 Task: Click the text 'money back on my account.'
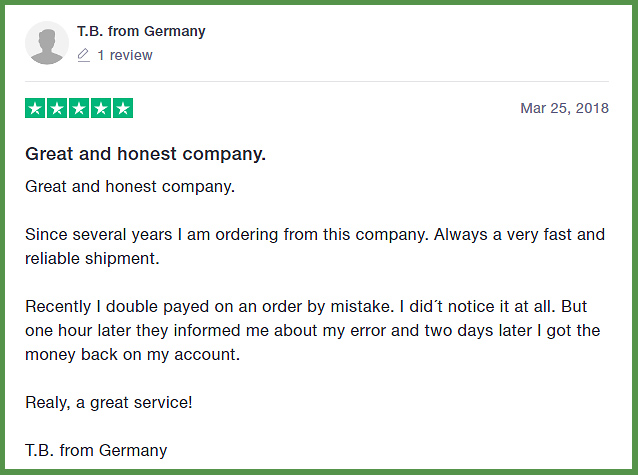pos(133,355)
